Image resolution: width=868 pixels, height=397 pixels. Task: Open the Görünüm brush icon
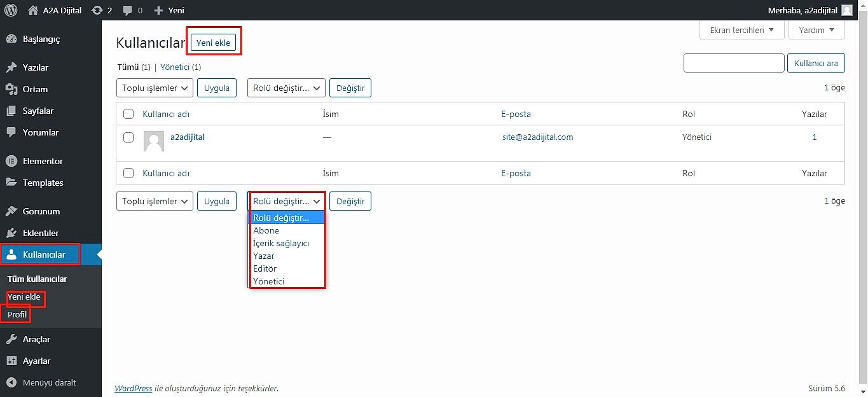tap(11, 211)
